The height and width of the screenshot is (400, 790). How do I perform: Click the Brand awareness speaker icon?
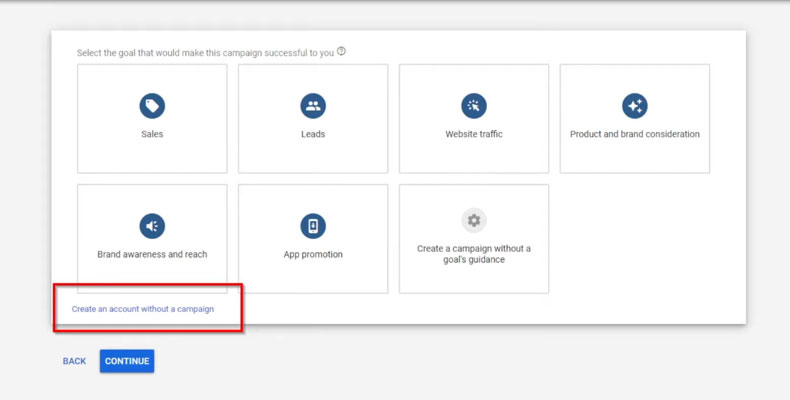(x=152, y=226)
